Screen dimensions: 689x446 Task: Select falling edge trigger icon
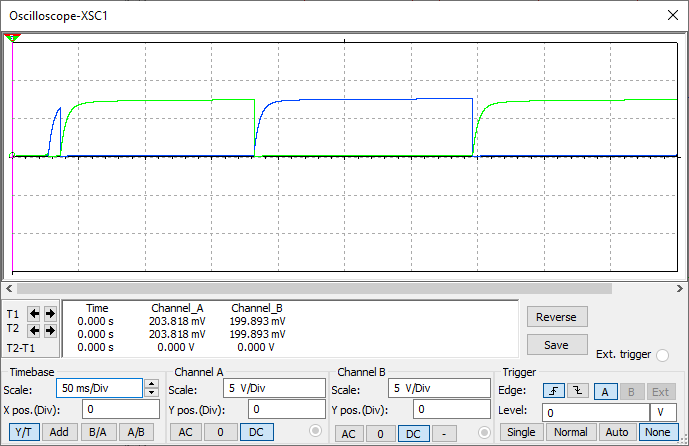578,390
